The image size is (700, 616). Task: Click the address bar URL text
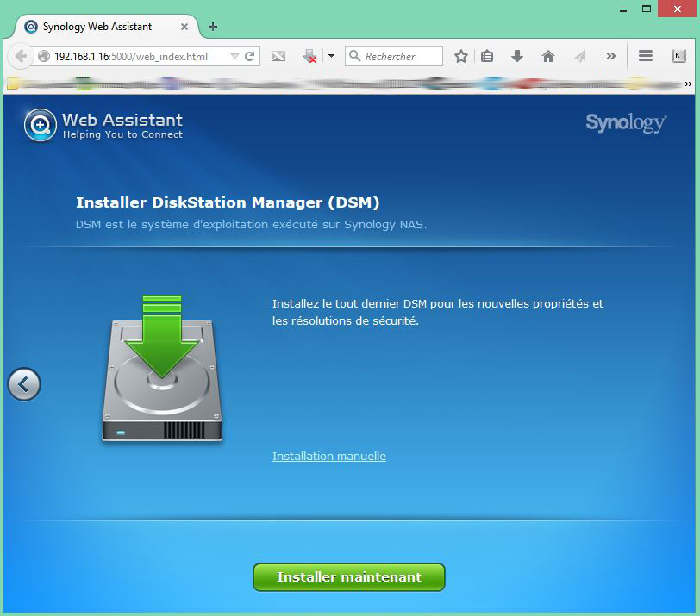coord(131,57)
